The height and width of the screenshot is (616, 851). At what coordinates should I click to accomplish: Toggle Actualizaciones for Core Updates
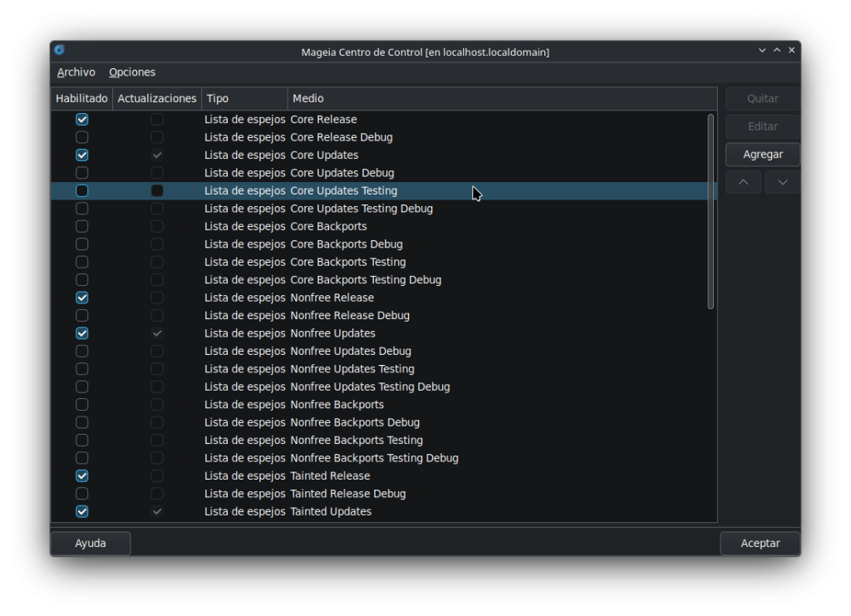157,155
